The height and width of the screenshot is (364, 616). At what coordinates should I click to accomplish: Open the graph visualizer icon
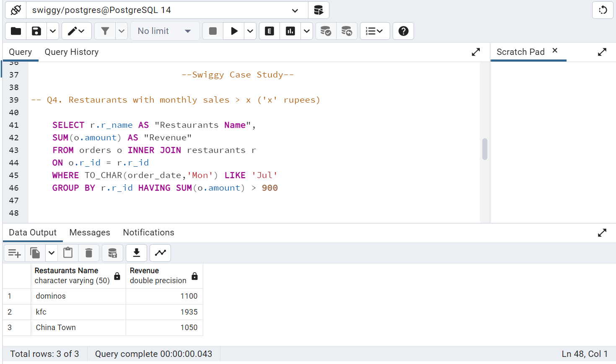[x=160, y=253]
